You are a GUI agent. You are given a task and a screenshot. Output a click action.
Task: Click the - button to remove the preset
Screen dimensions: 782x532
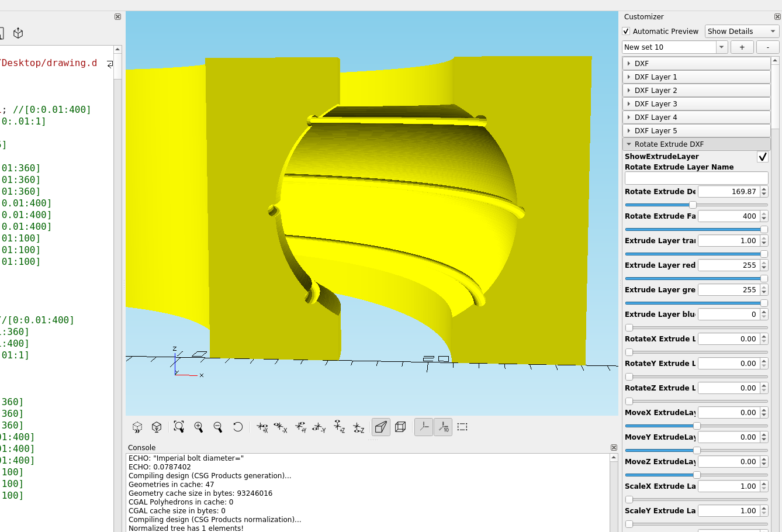tap(767, 47)
